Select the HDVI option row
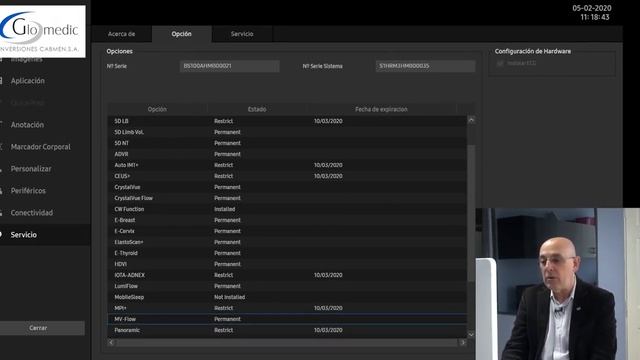The image size is (640, 360). (x=287, y=264)
